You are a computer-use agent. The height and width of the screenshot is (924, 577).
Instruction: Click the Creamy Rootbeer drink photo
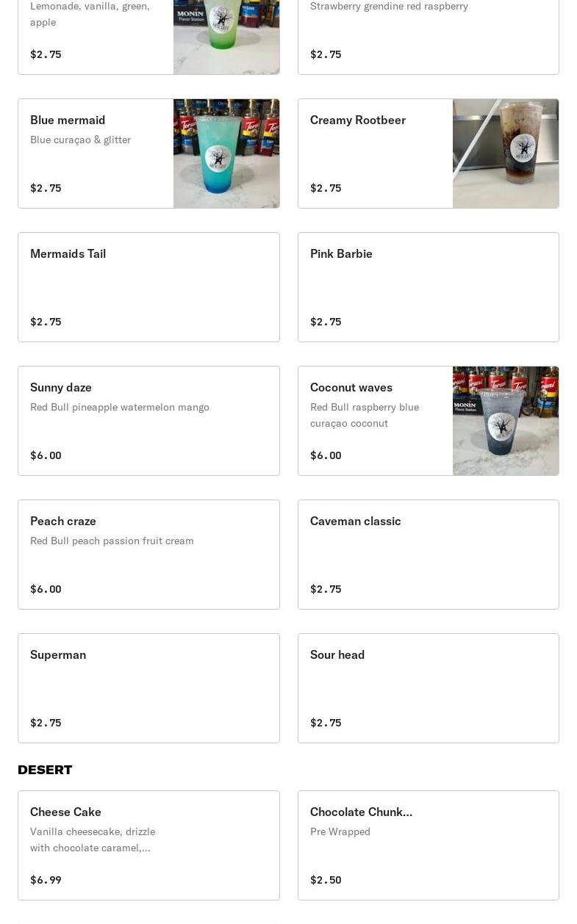(505, 154)
